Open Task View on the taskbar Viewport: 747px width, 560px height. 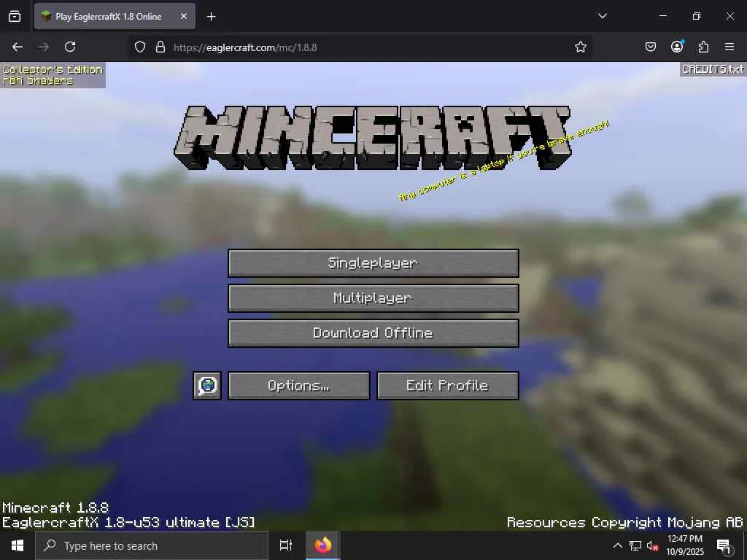(286, 545)
